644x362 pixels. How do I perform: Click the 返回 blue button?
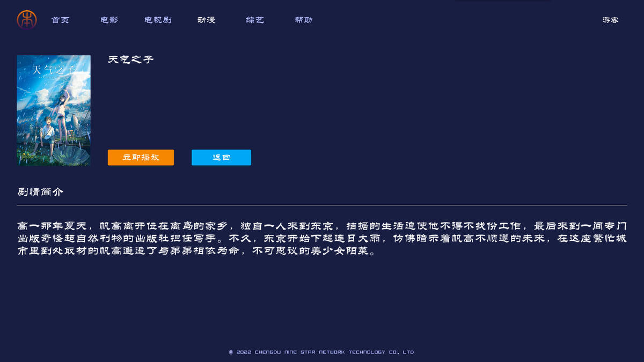coord(221,157)
